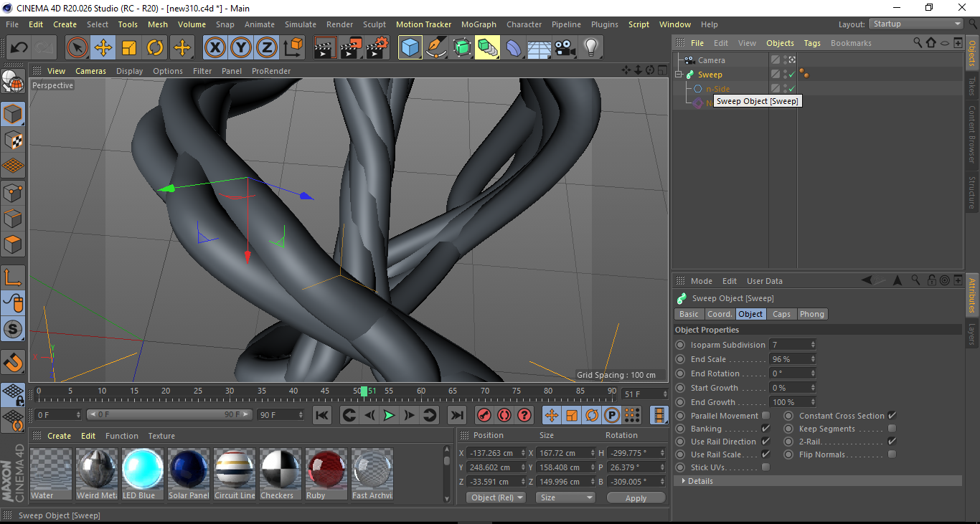The image size is (980, 524).
Task: Activate the Rotate tool
Action: [155, 48]
